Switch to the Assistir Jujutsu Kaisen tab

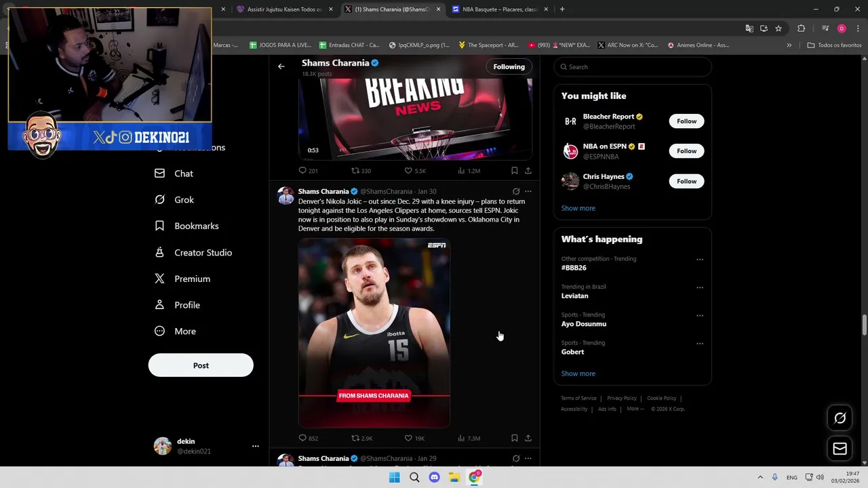[x=283, y=9]
